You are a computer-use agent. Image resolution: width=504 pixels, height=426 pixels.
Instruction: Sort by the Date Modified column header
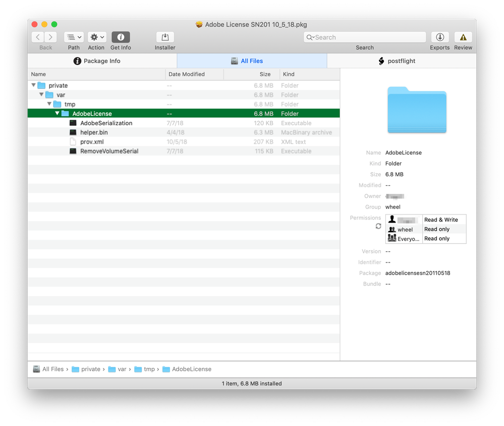(194, 74)
